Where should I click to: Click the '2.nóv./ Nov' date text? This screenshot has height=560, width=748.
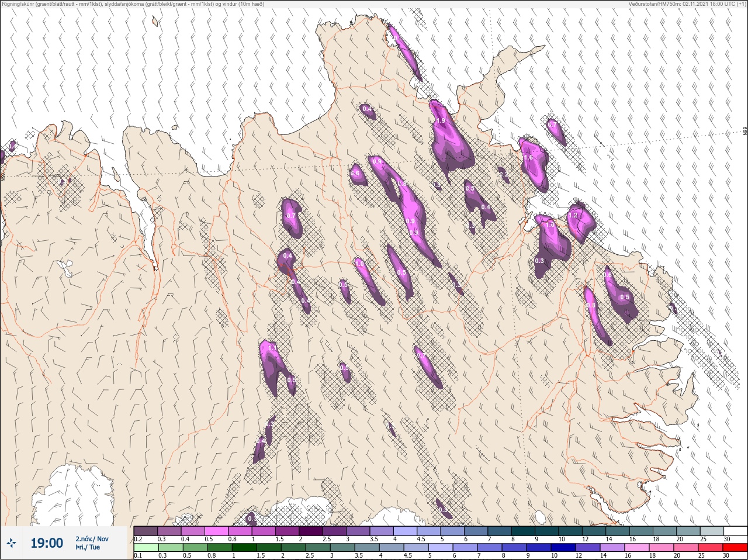pyautogui.click(x=92, y=538)
